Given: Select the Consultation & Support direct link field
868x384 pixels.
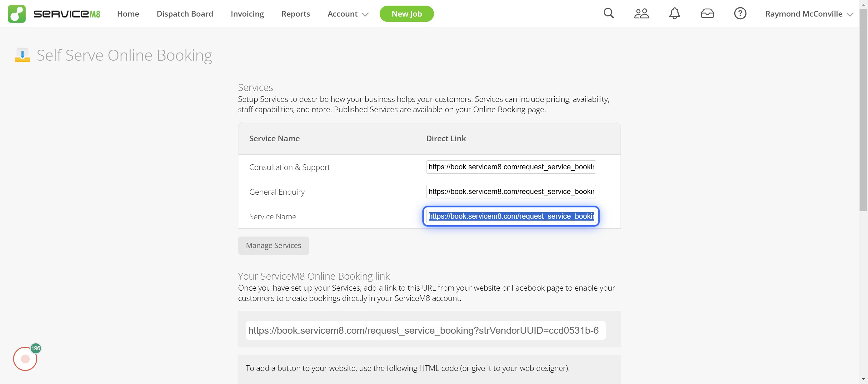Looking at the screenshot, I should point(511,167).
